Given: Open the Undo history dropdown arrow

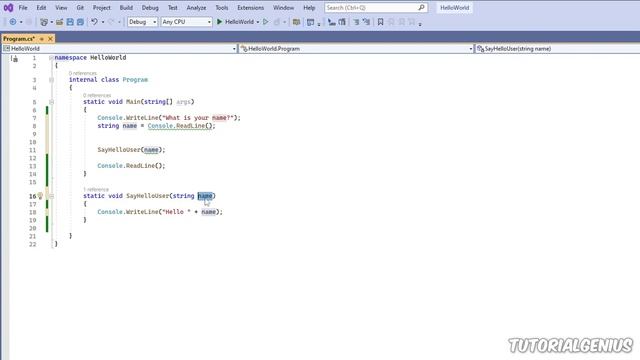Looking at the screenshot, I should click(102, 22).
